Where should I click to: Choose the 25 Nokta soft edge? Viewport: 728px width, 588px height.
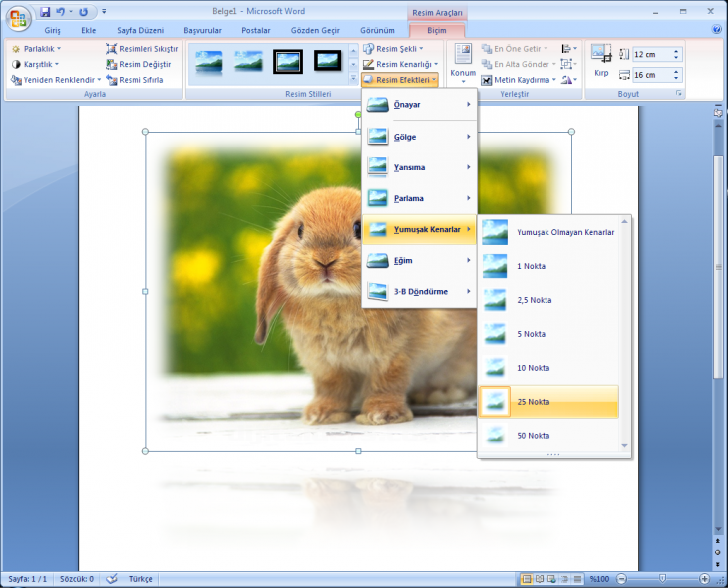[548, 402]
